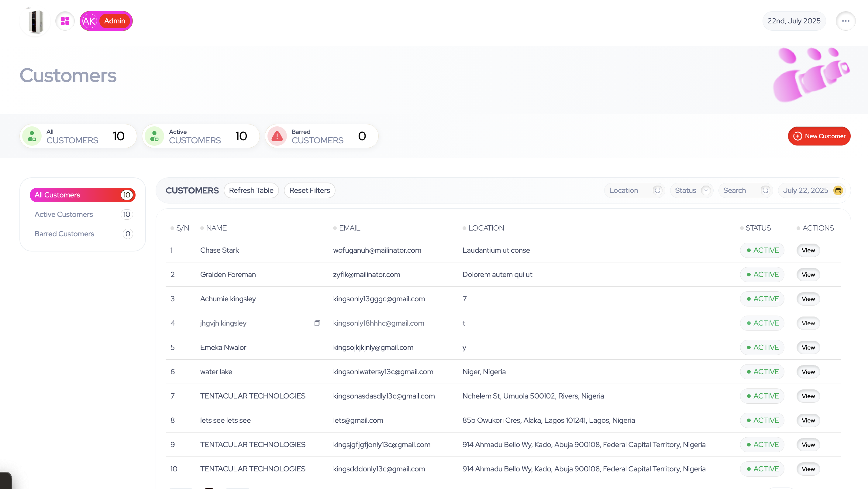Create a New Customer

pyautogui.click(x=819, y=136)
